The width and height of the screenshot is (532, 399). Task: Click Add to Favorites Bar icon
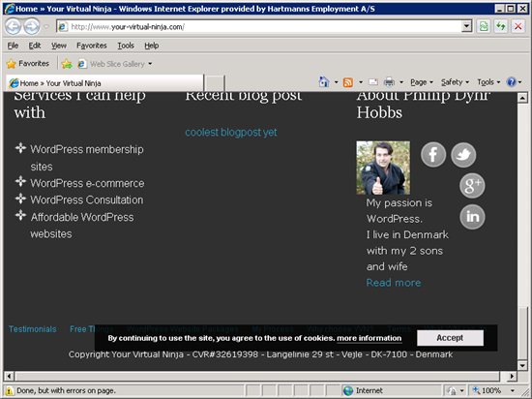tap(67, 64)
